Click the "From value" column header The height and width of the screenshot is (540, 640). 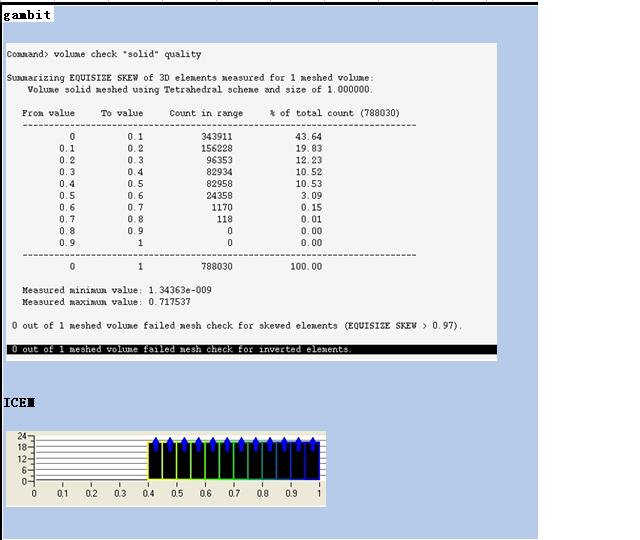tap(48, 113)
